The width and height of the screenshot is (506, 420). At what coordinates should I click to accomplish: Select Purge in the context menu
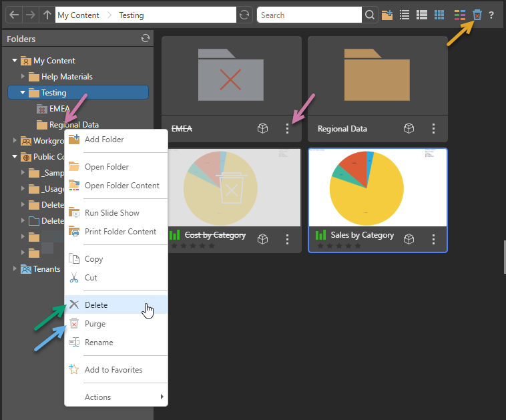pos(95,324)
